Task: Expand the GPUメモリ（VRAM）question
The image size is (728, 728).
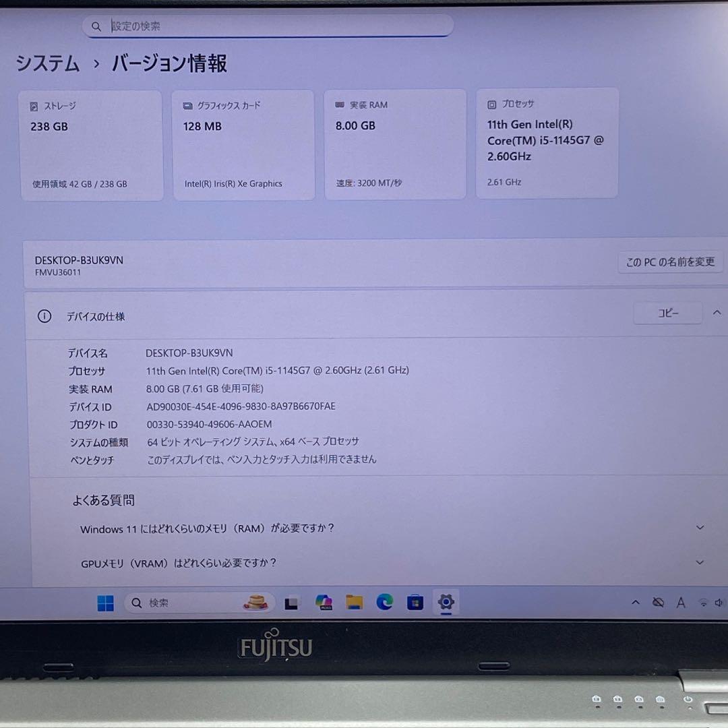Action: click(x=699, y=562)
